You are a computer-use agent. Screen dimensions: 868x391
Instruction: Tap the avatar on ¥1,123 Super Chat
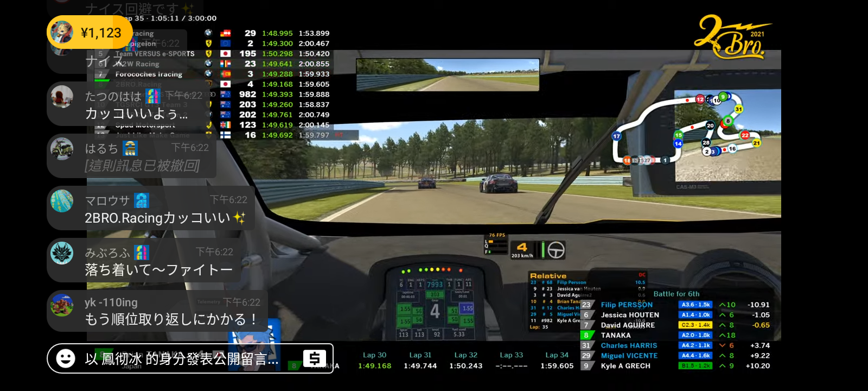coord(62,33)
